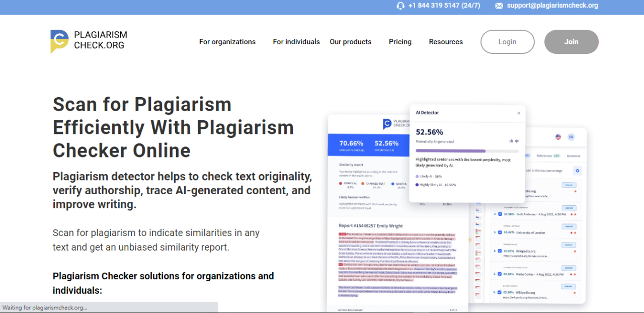
Task: Click the DS user avatar
Action: (571, 136)
